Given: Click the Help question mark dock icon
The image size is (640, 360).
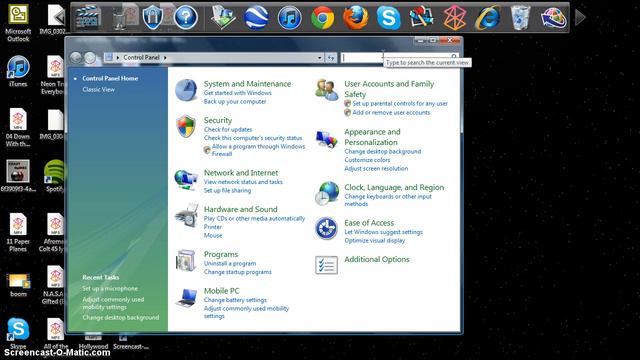Looking at the screenshot, I should tap(186, 18).
